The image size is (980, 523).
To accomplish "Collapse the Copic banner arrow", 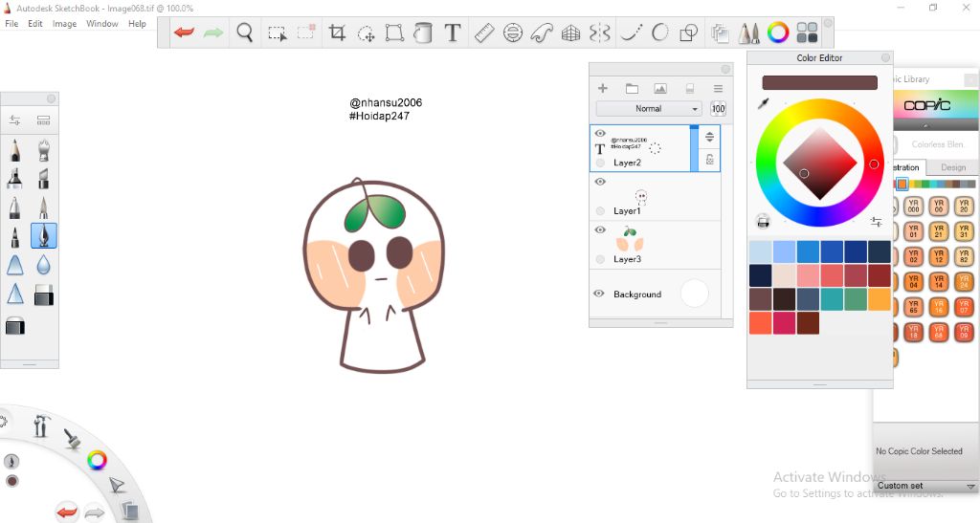I will pyautogui.click(x=925, y=125).
